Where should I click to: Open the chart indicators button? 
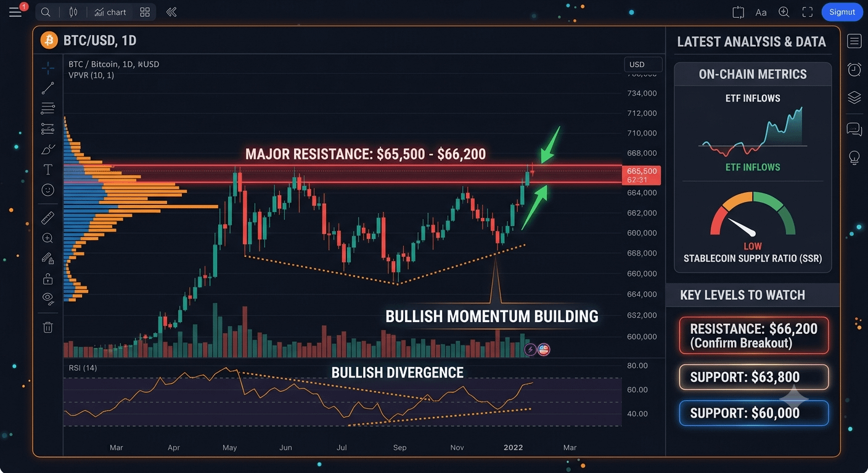tap(111, 12)
